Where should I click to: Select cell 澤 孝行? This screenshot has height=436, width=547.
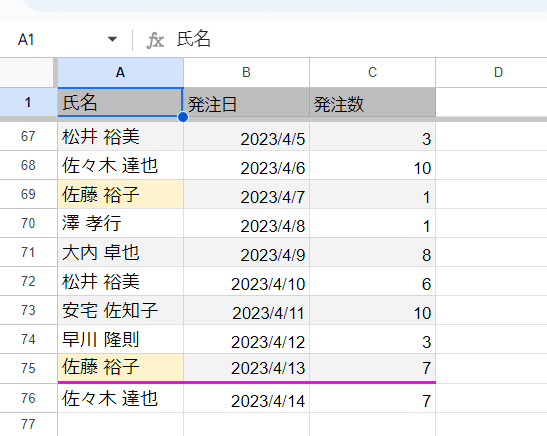(120, 223)
